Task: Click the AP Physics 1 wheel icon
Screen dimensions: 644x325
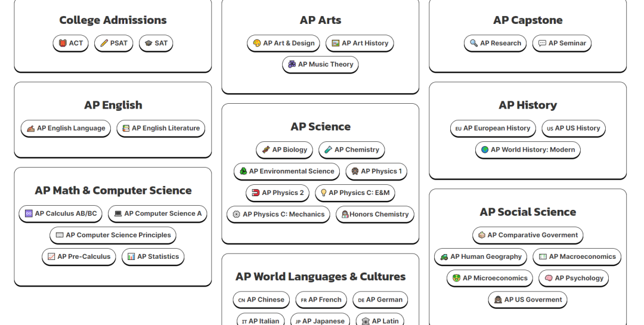Action: pyautogui.click(x=355, y=171)
